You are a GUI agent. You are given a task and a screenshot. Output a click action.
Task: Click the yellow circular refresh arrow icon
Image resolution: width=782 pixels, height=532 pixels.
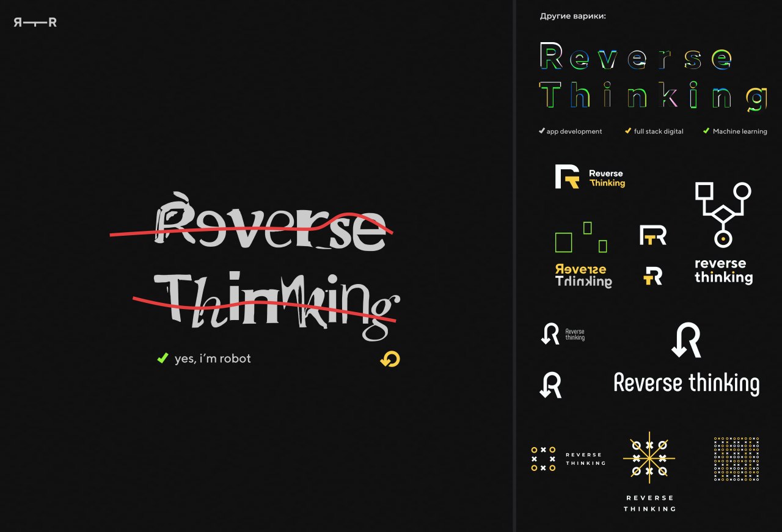point(390,359)
